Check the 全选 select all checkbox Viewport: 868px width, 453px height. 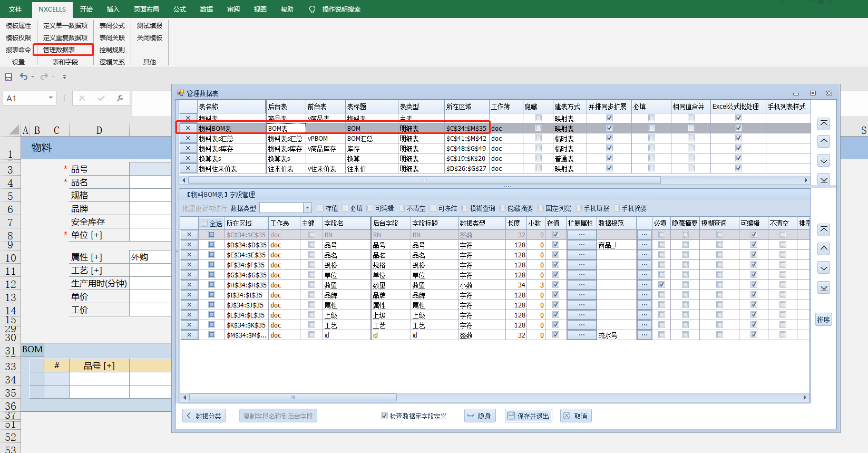(204, 223)
